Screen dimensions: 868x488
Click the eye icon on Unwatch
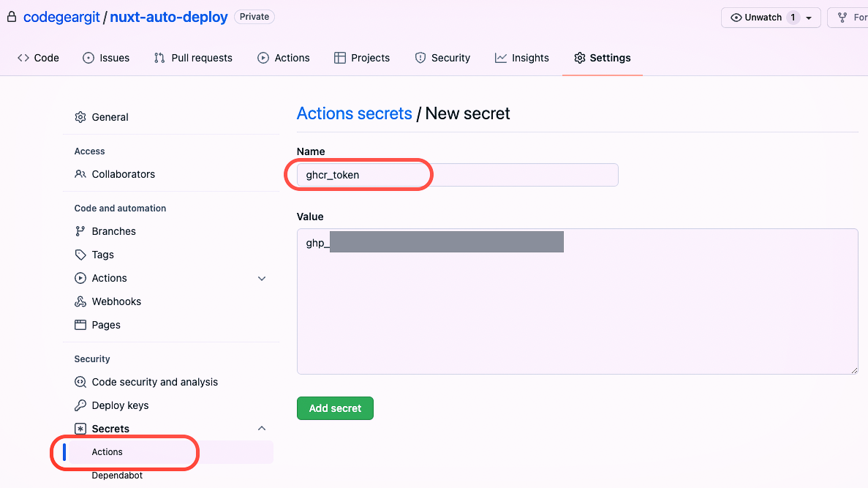[x=736, y=18]
